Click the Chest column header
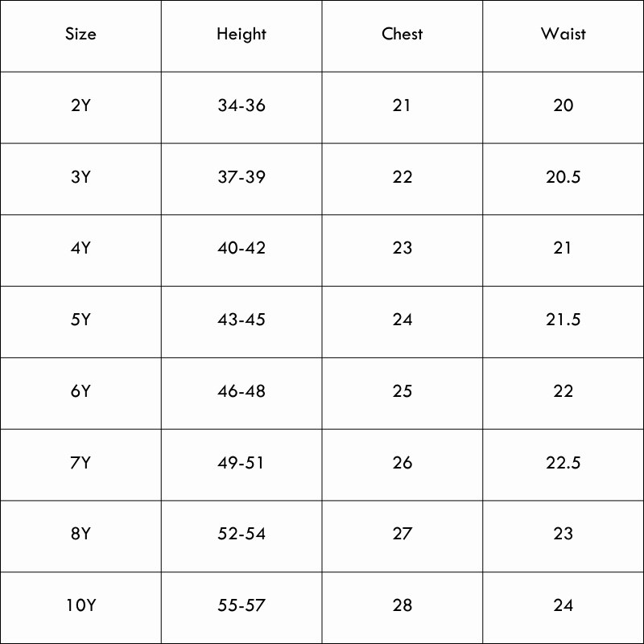 click(402, 35)
